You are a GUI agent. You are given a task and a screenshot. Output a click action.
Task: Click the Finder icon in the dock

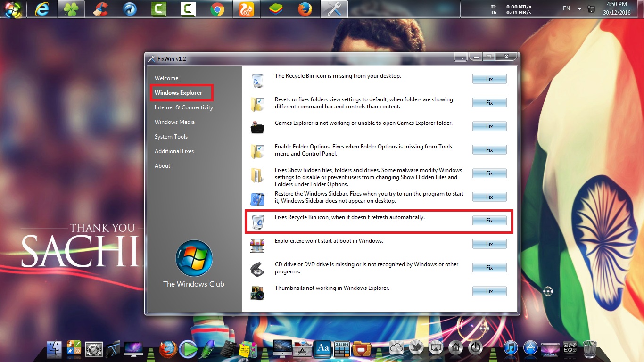tap(55, 348)
